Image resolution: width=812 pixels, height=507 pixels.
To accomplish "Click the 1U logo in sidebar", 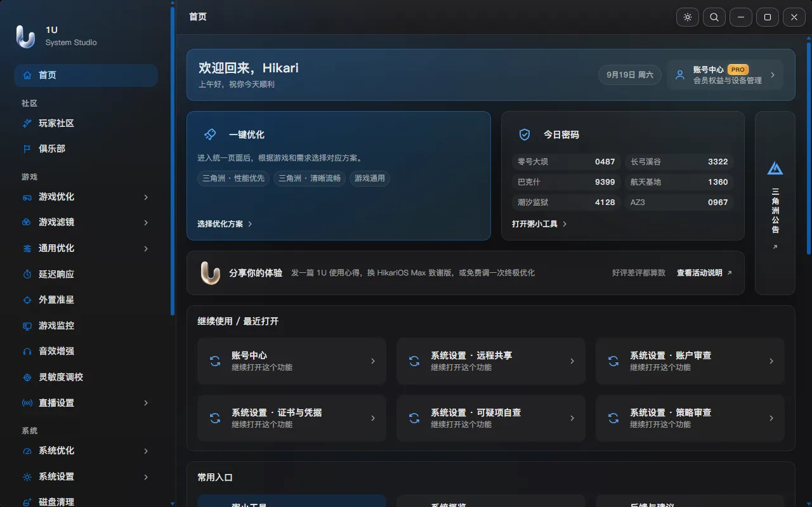I will 25,36.
